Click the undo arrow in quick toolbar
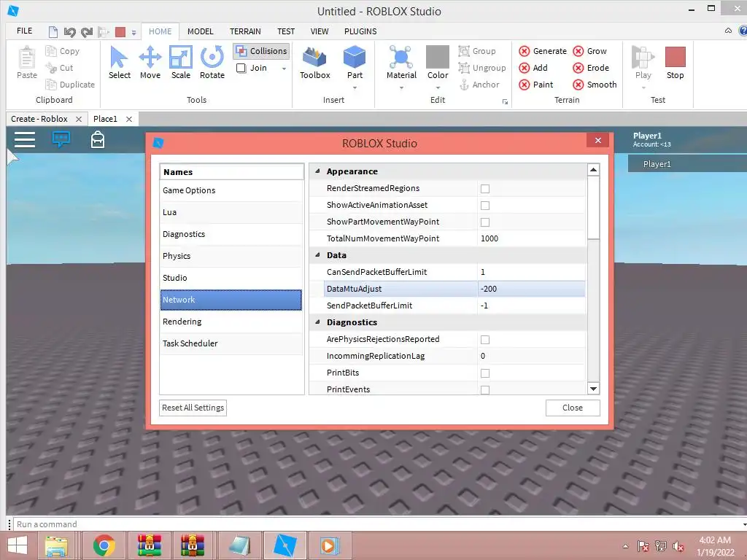The width and height of the screenshot is (747, 560). pos(69,32)
